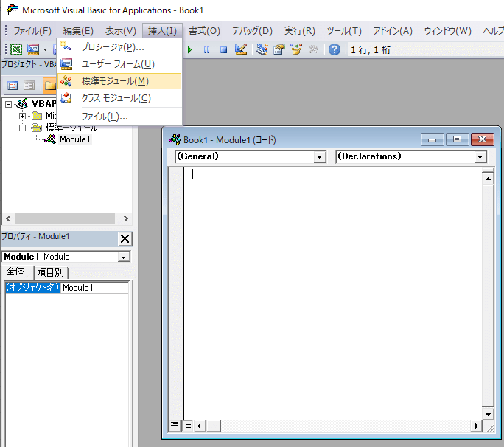Choose 標準モジュール(M) from the Insert menu
504x447 pixels.
pyautogui.click(x=115, y=81)
